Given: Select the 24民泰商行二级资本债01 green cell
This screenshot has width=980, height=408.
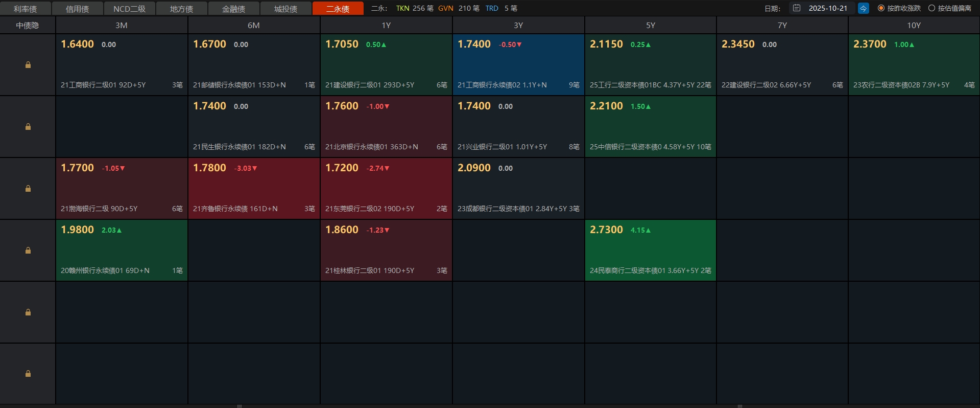Looking at the screenshot, I should pos(650,250).
